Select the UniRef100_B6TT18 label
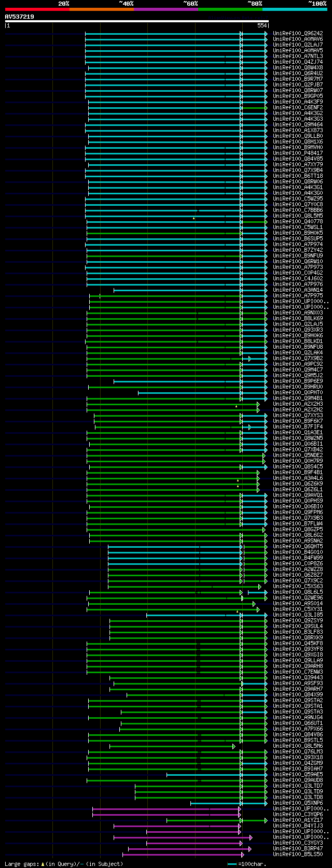 coord(298,176)
